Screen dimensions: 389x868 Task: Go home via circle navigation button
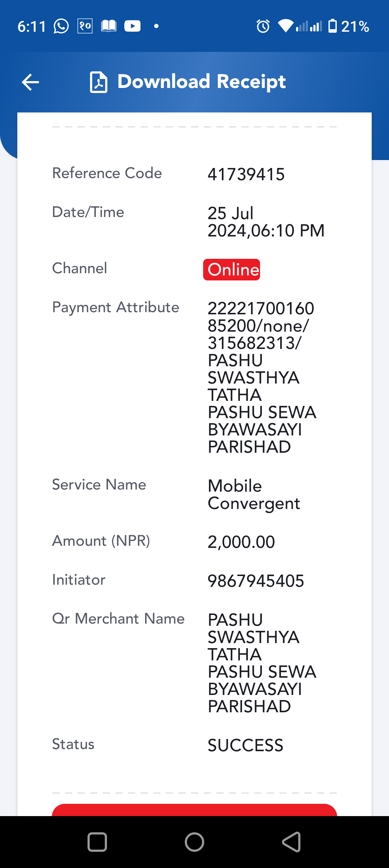click(194, 842)
